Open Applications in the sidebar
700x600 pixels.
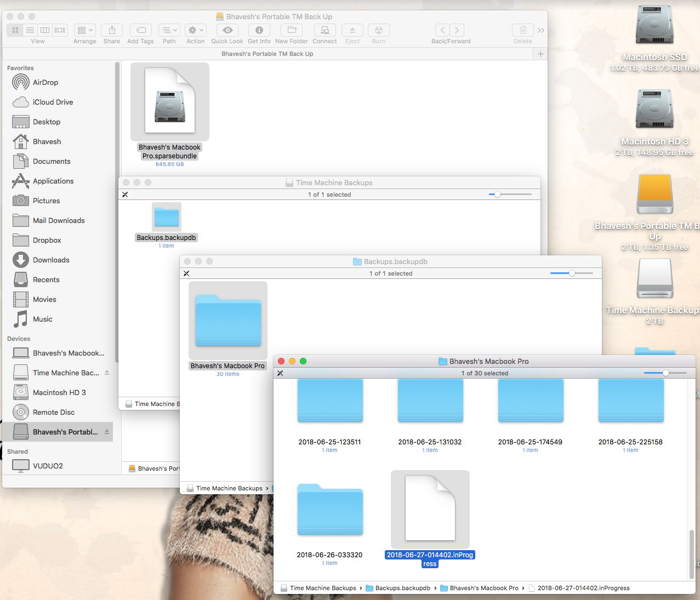pyautogui.click(x=59, y=181)
